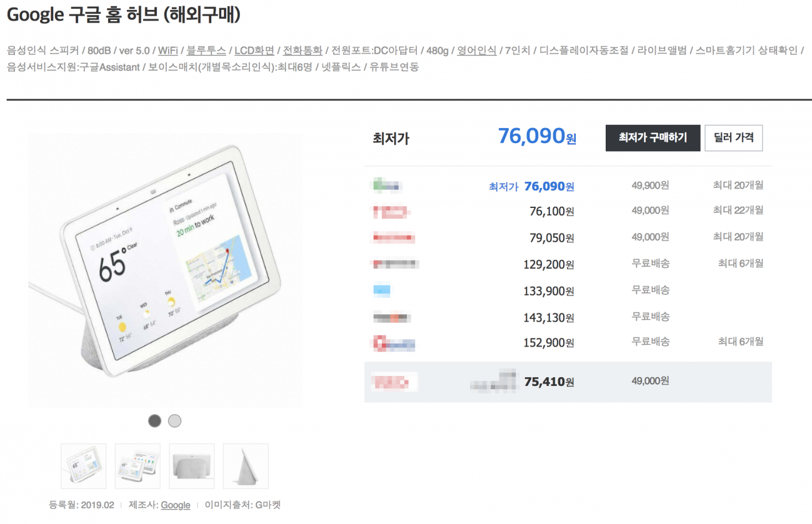Click the seller logo in the 최저가 76,090원 row
Viewport: 812px width, 524px height.
pyautogui.click(x=387, y=185)
